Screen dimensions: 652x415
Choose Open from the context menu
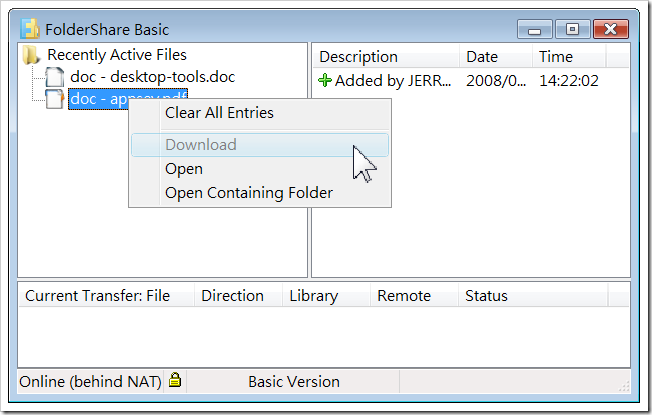tap(260, 169)
